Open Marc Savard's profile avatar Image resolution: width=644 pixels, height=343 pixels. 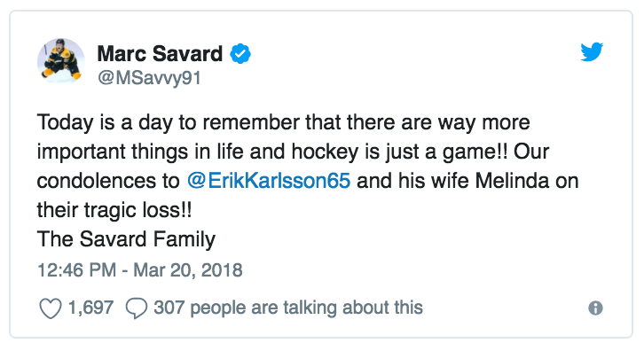click(61, 61)
